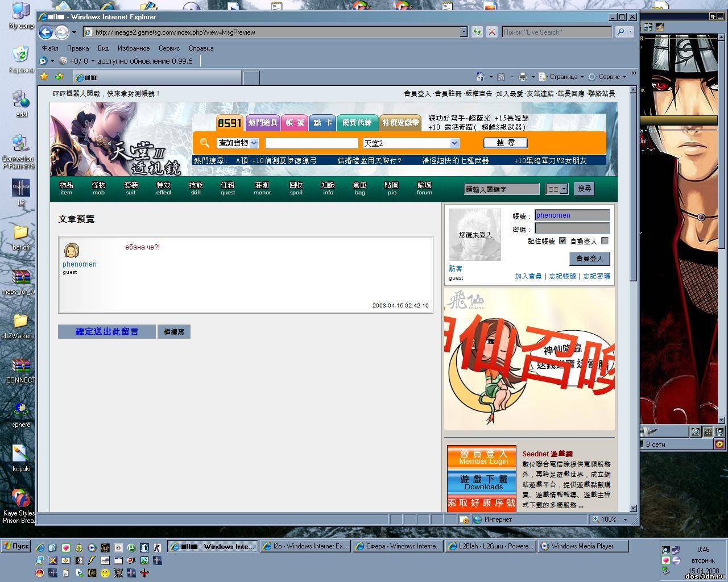Image resolution: width=728 pixels, height=582 pixels.
Task: Click in the password field
Action: pyautogui.click(x=572, y=228)
